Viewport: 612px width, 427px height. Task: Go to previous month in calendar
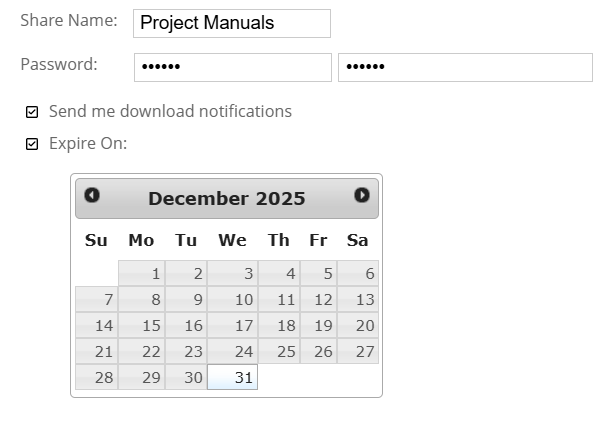pyautogui.click(x=92, y=196)
